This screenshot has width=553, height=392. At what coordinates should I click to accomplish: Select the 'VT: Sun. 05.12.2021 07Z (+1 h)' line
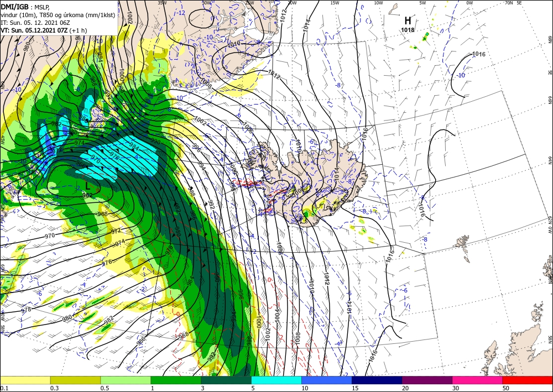coord(44,30)
